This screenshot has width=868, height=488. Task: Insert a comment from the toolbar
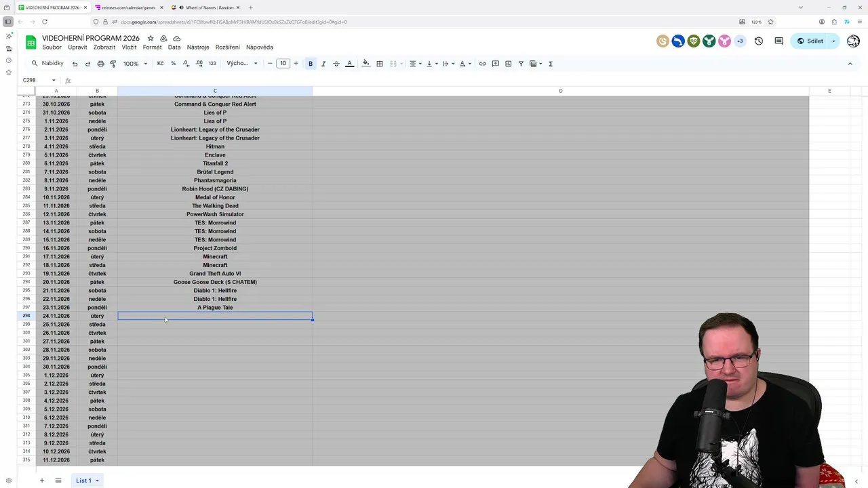coord(495,64)
